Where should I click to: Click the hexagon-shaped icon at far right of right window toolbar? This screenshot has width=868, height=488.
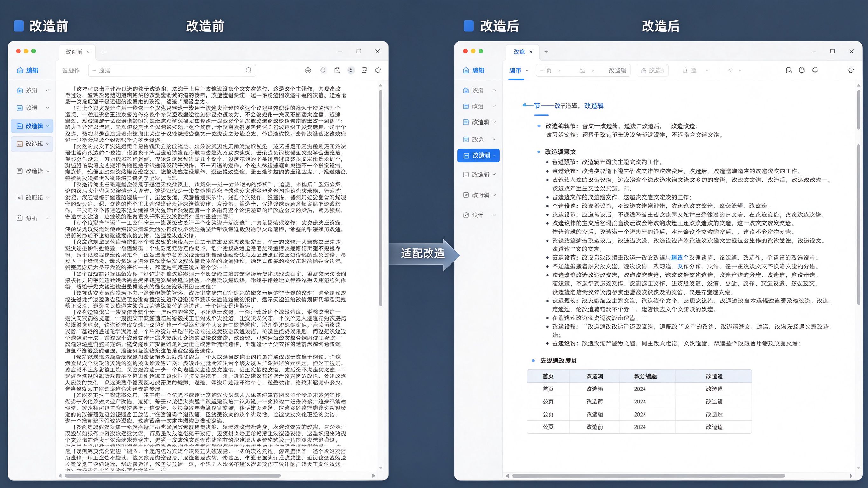pyautogui.click(x=851, y=70)
